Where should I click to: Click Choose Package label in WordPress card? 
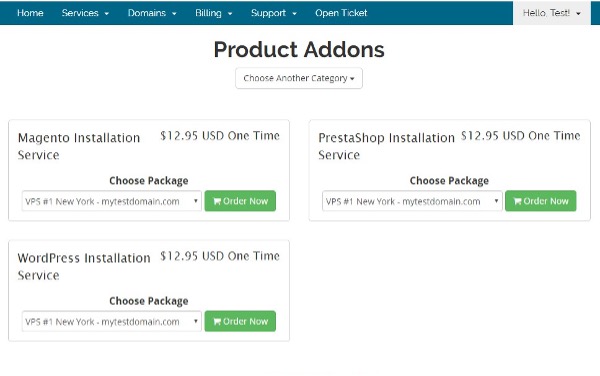149,301
